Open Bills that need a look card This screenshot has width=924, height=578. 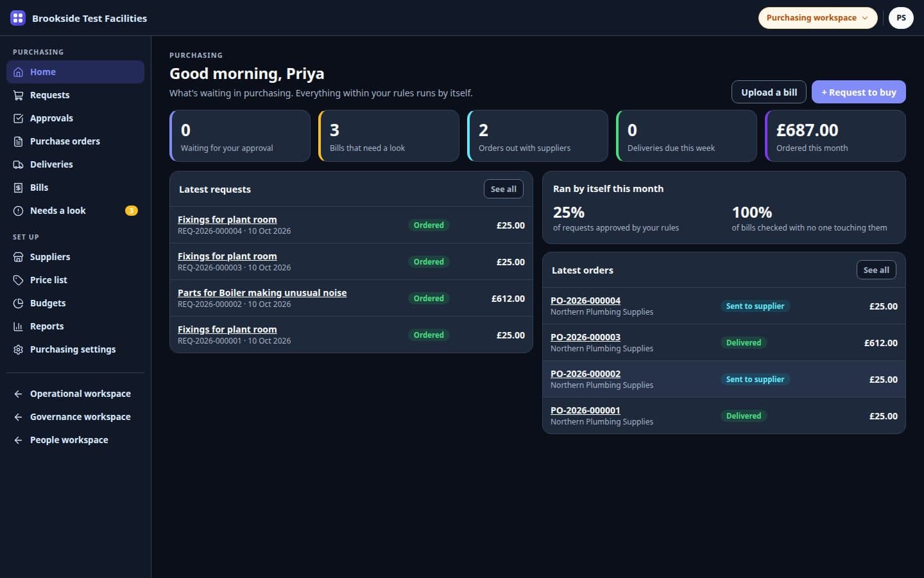click(389, 136)
